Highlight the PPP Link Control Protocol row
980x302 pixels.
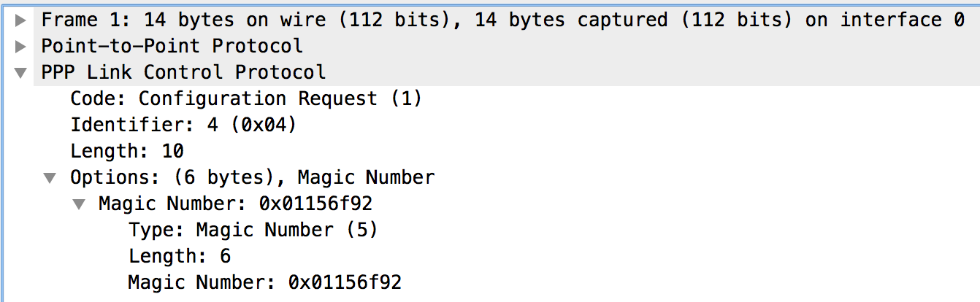tap(183, 72)
